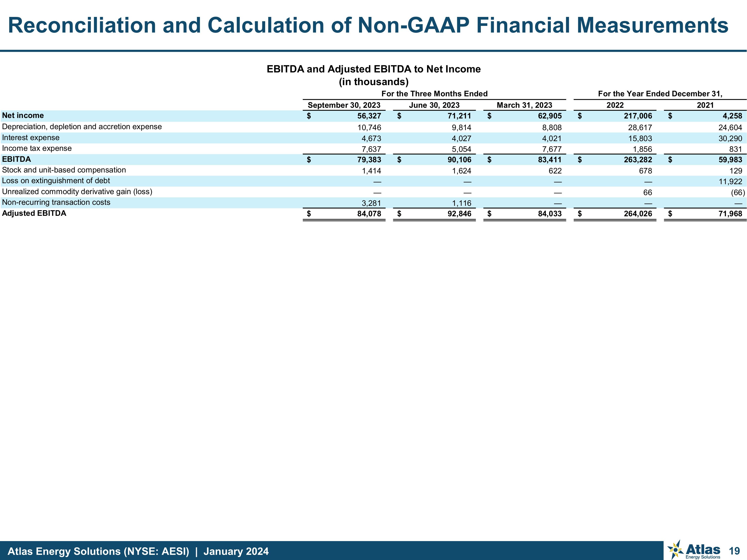
Task: Click EBITDA value 79,383
Action: 369,160
